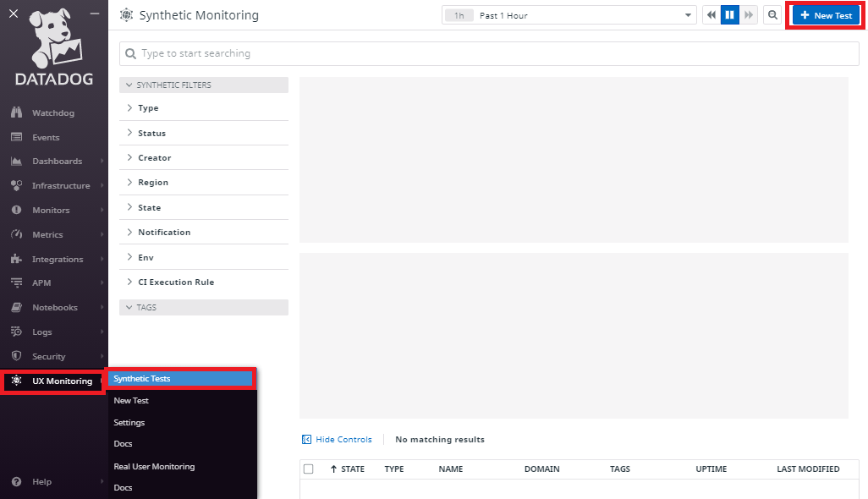The image size is (868, 499).
Task: Expand the Status filter
Action: (x=204, y=134)
